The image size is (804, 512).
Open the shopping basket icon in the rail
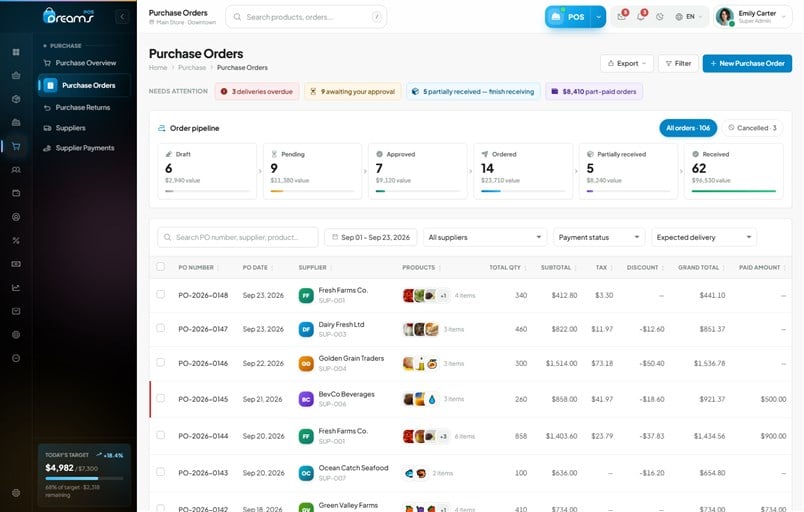coord(16,75)
